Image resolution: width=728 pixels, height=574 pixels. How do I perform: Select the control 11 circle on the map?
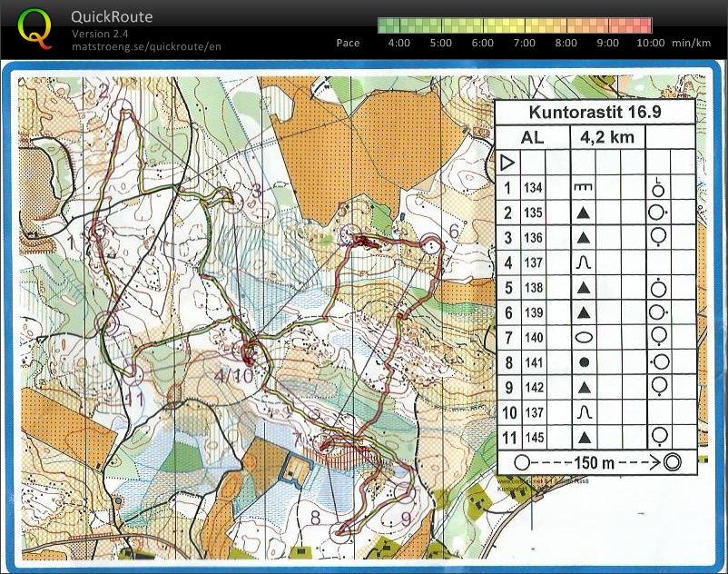pos(134,371)
